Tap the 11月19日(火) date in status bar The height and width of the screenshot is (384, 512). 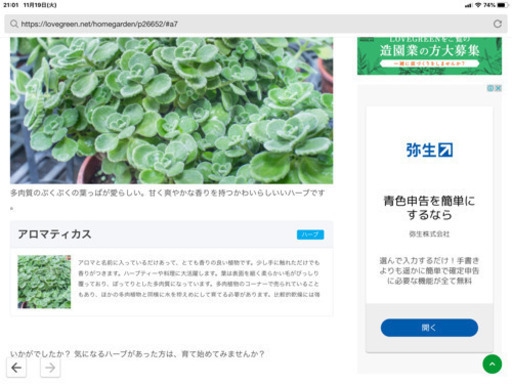pos(40,5)
